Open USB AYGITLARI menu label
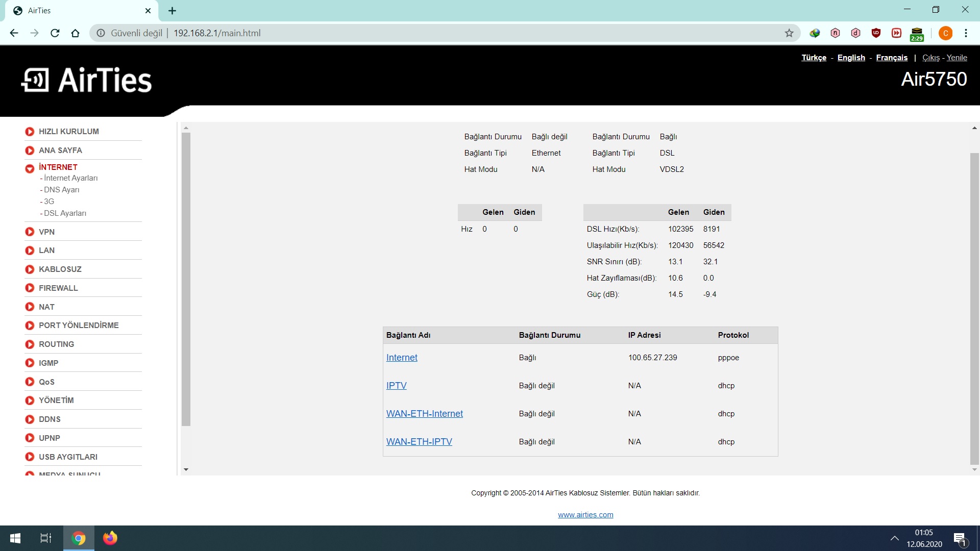This screenshot has height=551, width=980. [68, 457]
